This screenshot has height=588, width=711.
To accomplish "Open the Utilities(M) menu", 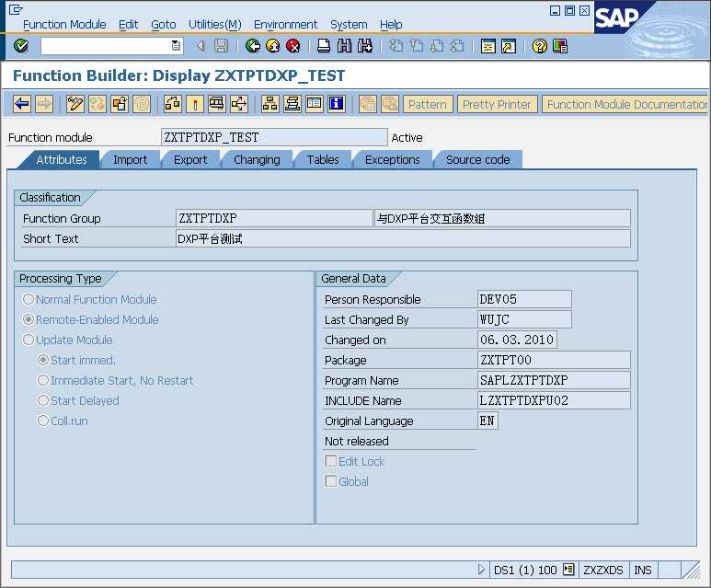I will (215, 25).
